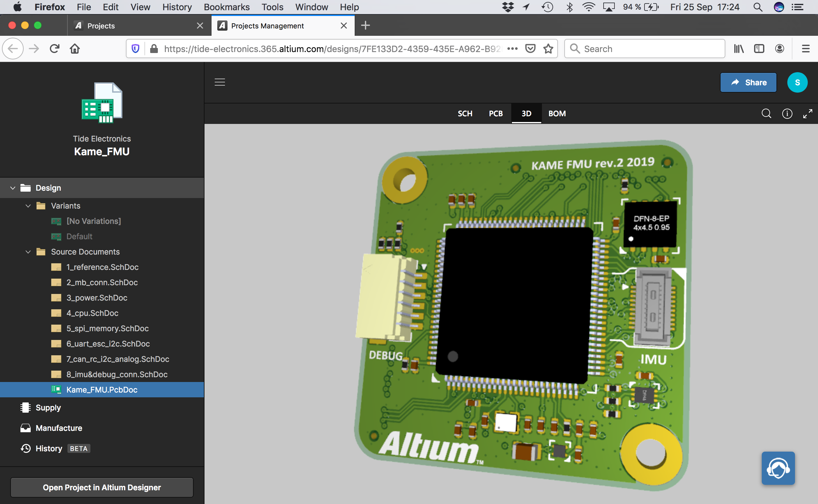Toggle the Supply section
This screenshot has height=504, width=818.
(48, 407)
